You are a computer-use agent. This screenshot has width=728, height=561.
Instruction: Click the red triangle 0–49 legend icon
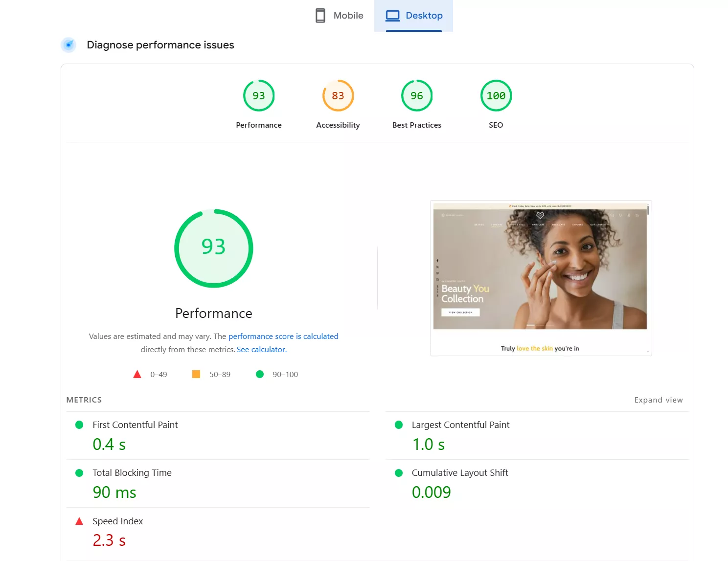tap(137, 374)
